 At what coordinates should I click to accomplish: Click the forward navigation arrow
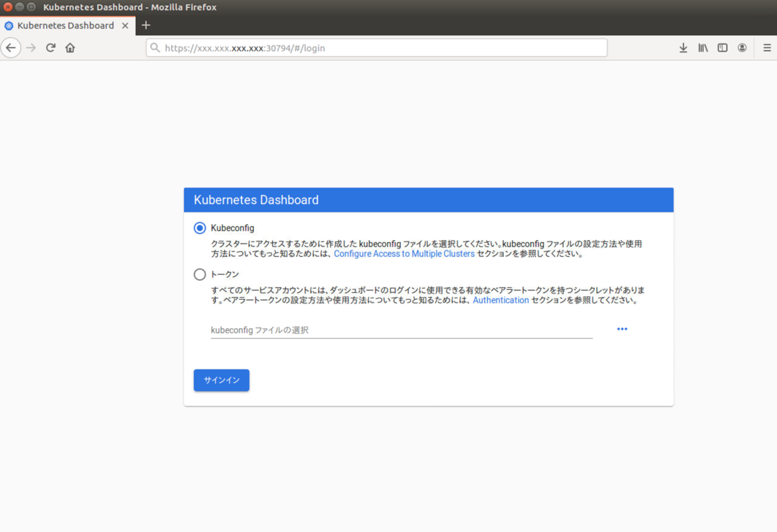coord(30,48)
